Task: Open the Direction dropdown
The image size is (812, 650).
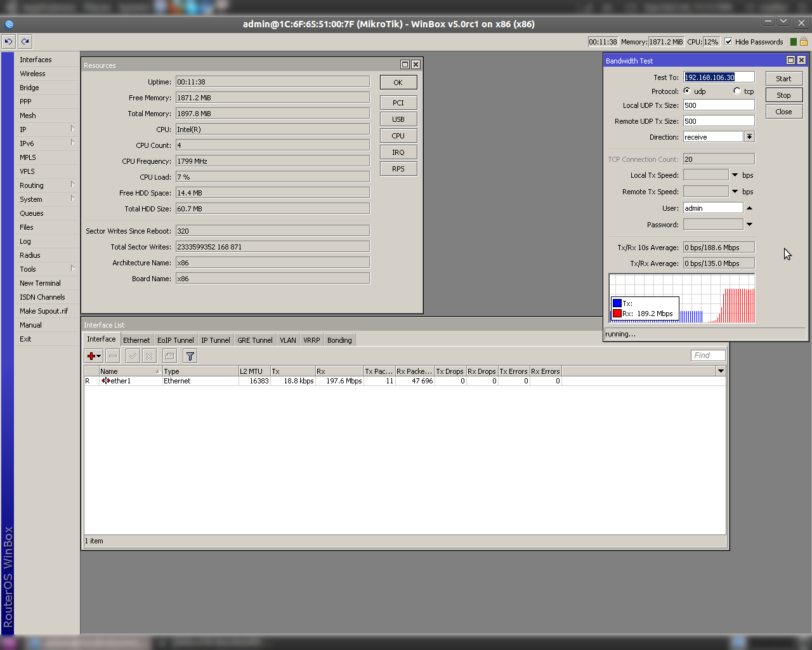Action: pos(749,136)
